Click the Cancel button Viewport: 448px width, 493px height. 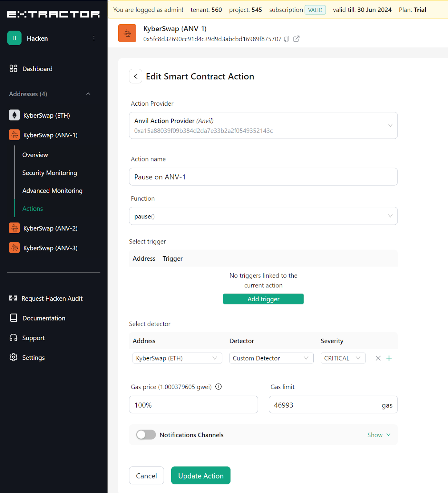click(146, 475)
